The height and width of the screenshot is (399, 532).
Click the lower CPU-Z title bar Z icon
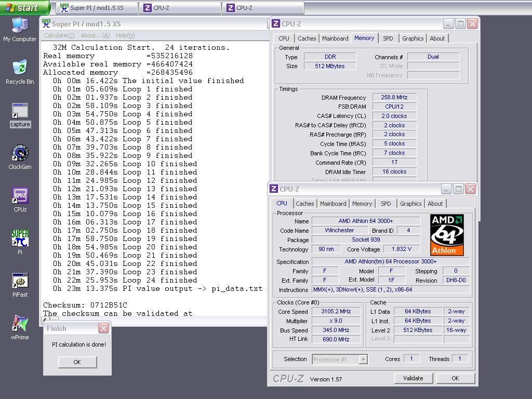(274, 189)
